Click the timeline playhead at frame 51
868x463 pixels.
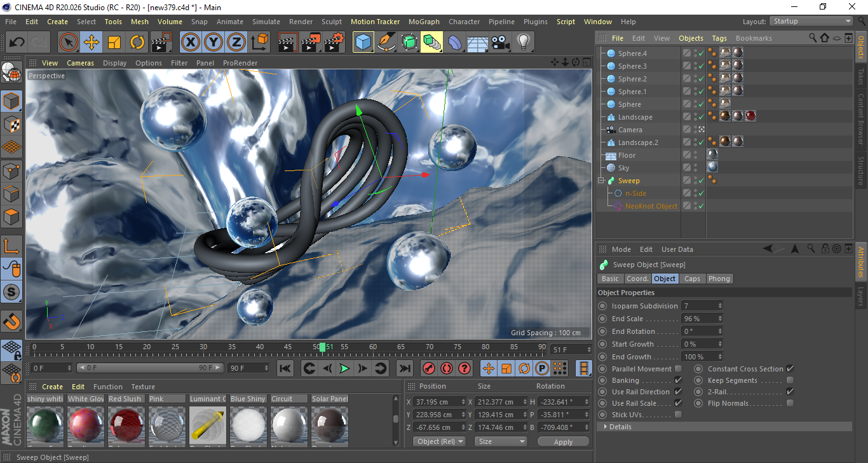point(323,347)
